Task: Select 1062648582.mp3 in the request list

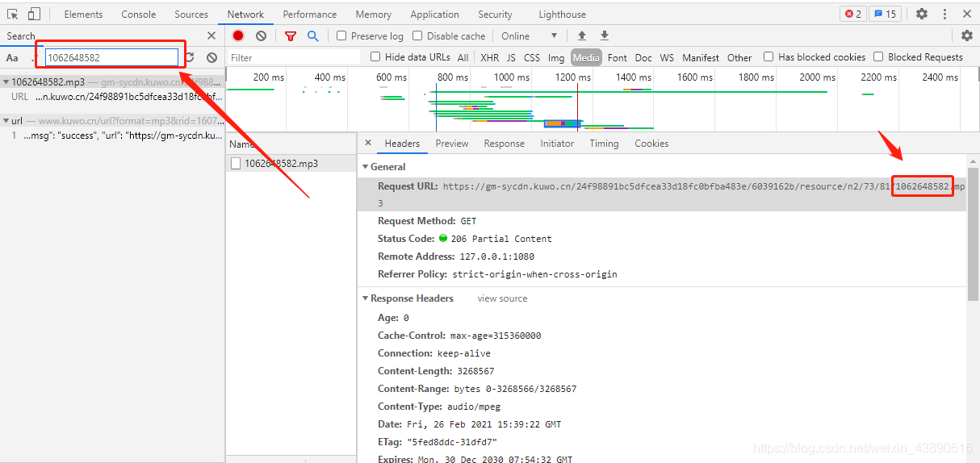Action: pyautogui.click(x=291, y=163)
